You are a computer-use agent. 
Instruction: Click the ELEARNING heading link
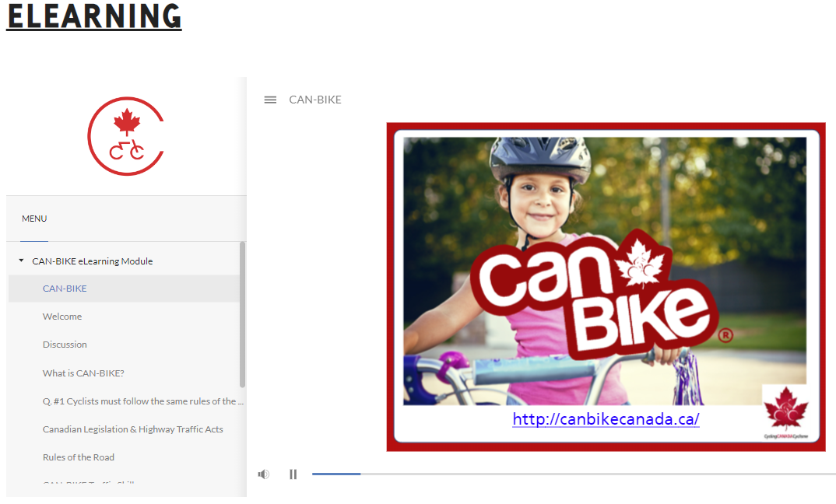94,16
